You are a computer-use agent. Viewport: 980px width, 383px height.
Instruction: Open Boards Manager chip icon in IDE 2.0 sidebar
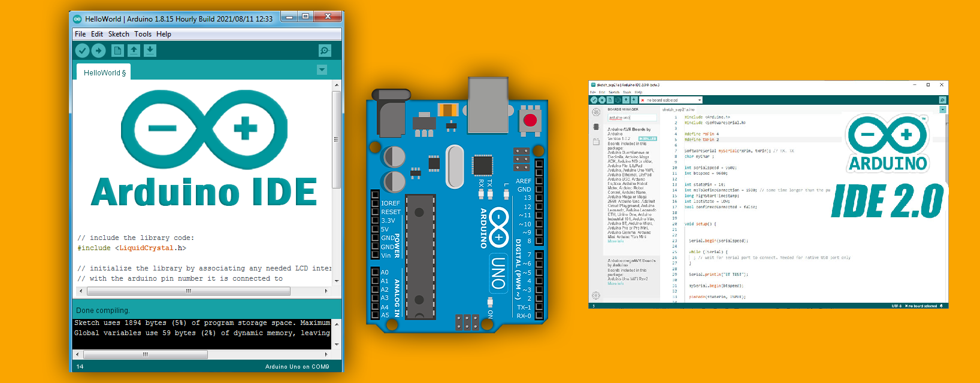[596, 127]
